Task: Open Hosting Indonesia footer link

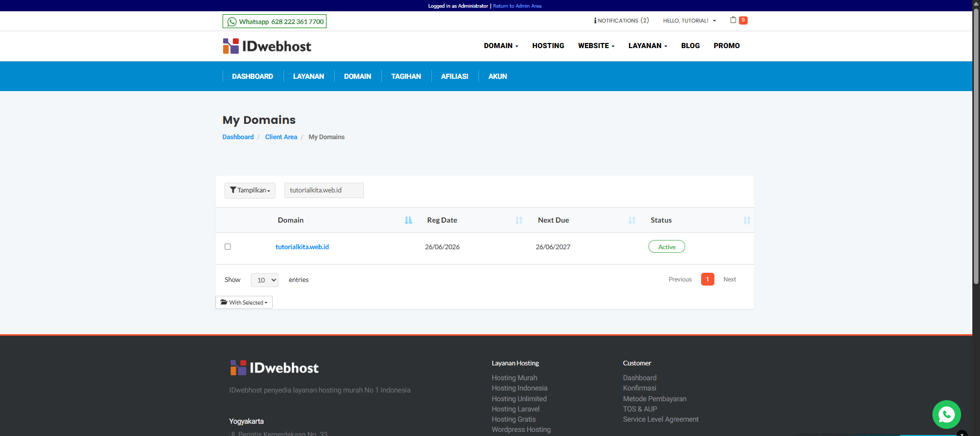Action: [x=519, y=388]
